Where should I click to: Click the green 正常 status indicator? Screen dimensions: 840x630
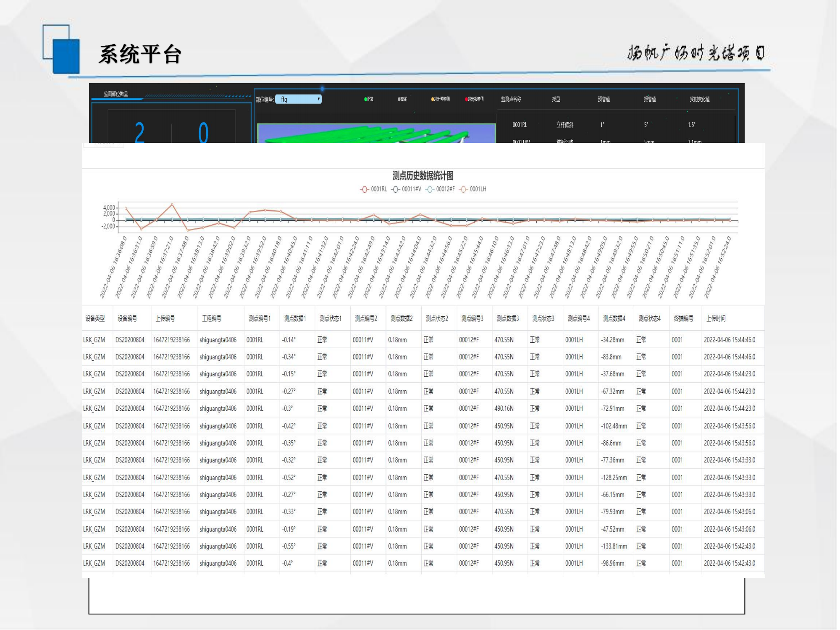pyautogui.click(x=368, y=99)
